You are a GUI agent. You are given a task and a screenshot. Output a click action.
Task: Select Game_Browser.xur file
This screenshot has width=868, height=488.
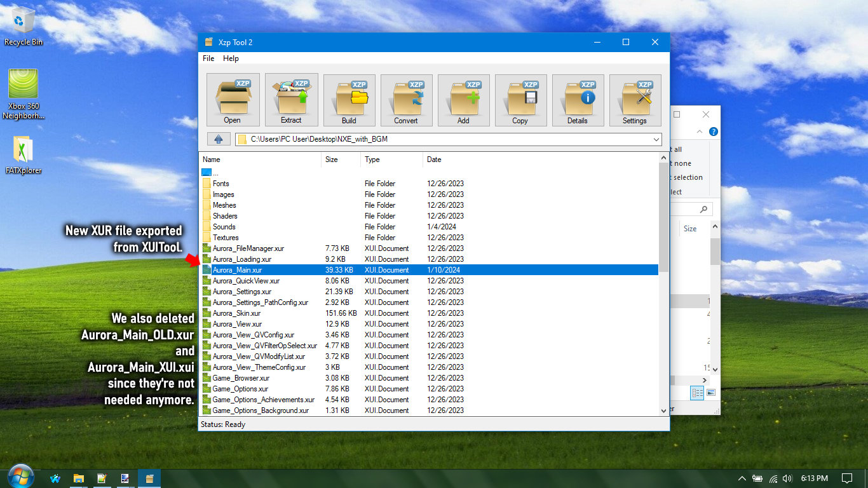(x=429, y=378)
